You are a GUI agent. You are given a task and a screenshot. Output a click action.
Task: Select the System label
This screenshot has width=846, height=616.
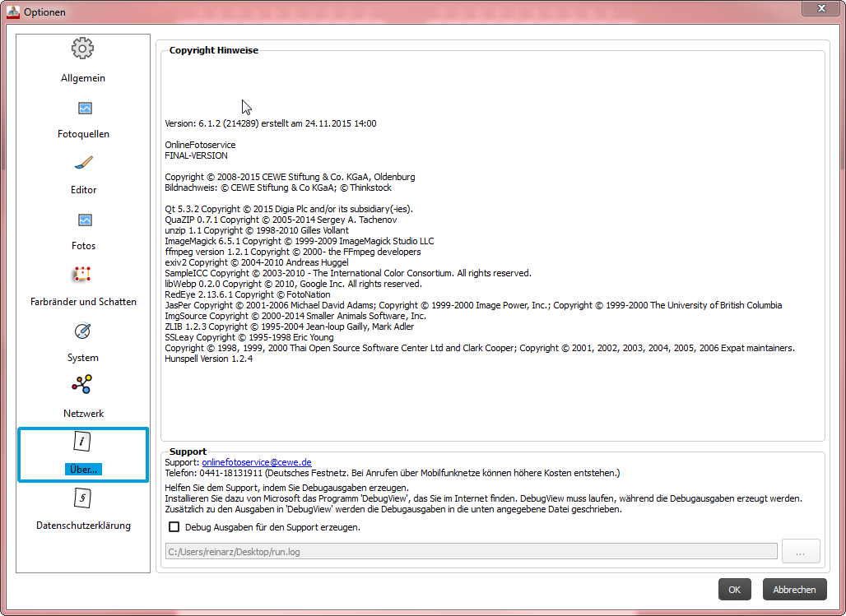pyautogui.click(x=83, y=358)
